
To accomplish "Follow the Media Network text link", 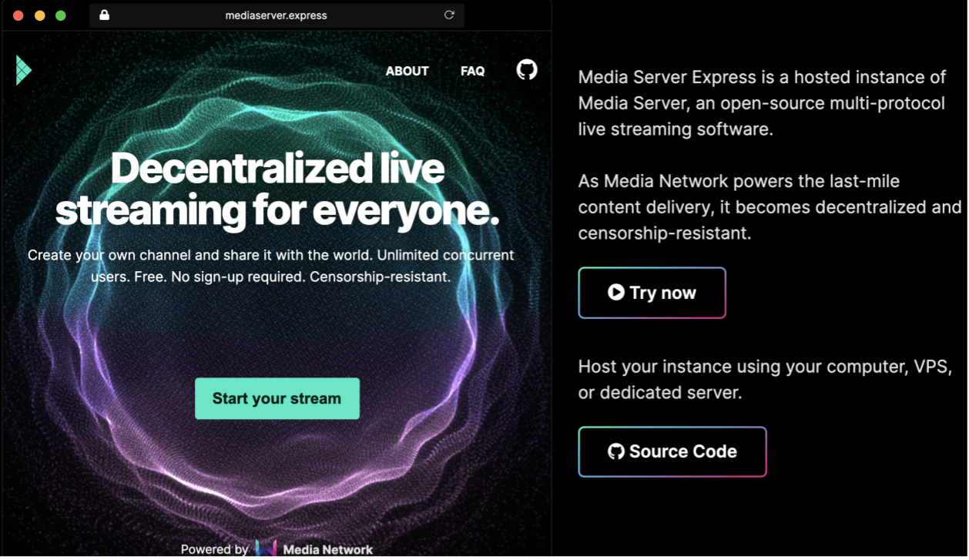I will (x=328, y=549).
